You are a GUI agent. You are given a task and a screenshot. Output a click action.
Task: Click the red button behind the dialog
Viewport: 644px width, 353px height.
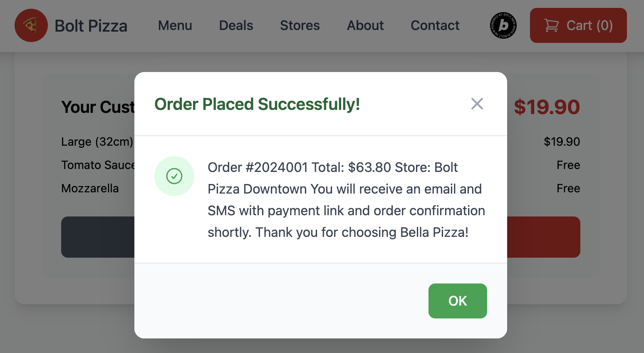[x=543, y=237]
